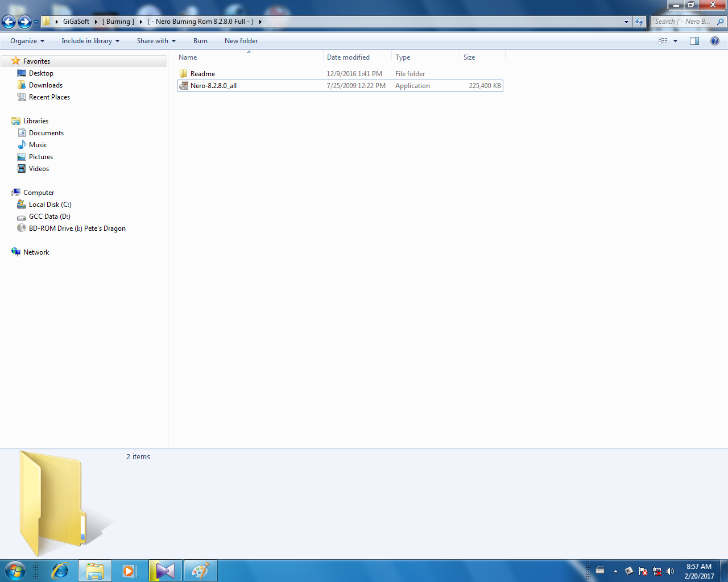Click size value 225,400 KB

coord(485,86)
